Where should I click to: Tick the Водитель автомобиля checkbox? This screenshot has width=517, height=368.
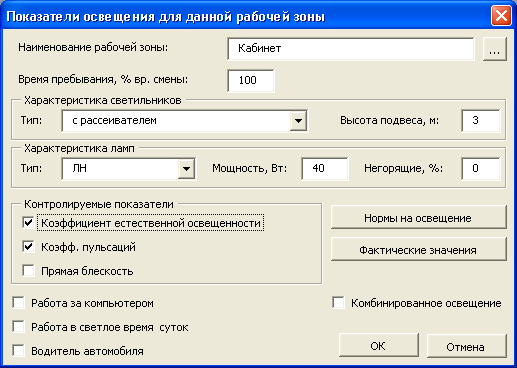click(18, 351)
